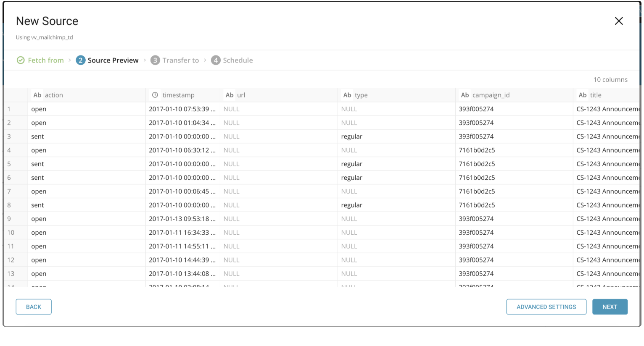The width and height of the screenshot is (644, 346).
Task: Close the New Source dialog
Action: tap(618, 21)
